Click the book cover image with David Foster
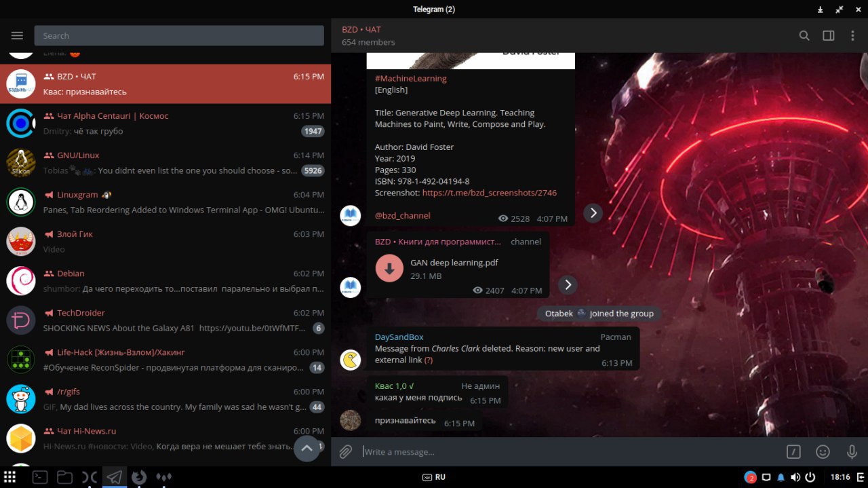Screen dimensions: 868x488 pyautogui.click(x=471, y=61)
